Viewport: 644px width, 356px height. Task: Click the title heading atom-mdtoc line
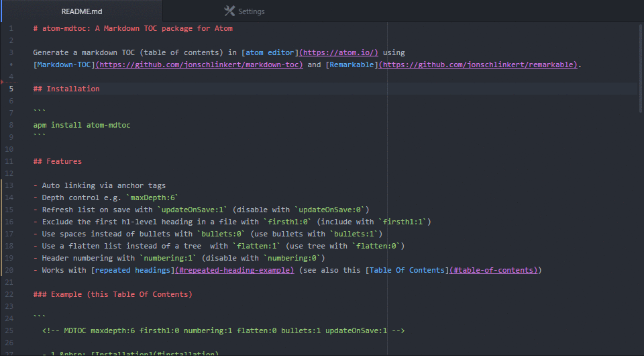[133, 28]
